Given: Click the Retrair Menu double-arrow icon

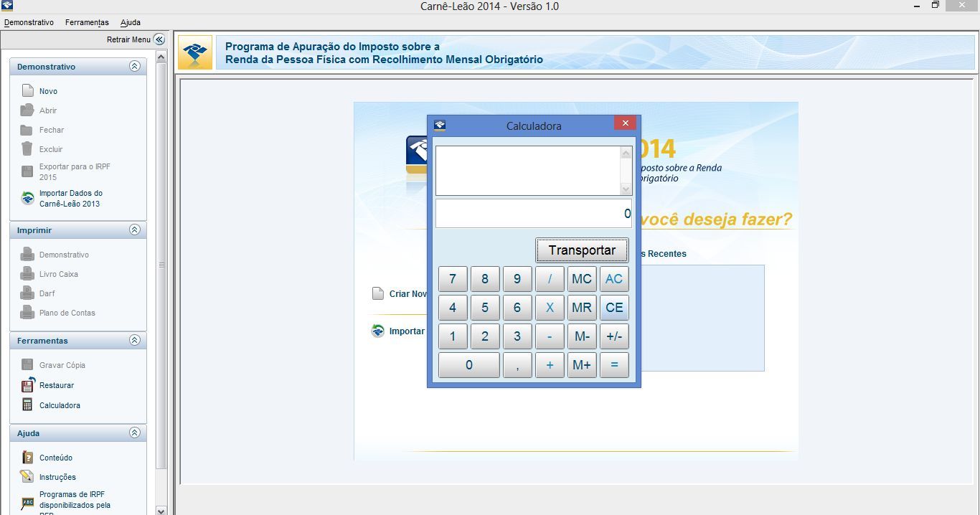Looking at the screenshot, I should 159,39.
